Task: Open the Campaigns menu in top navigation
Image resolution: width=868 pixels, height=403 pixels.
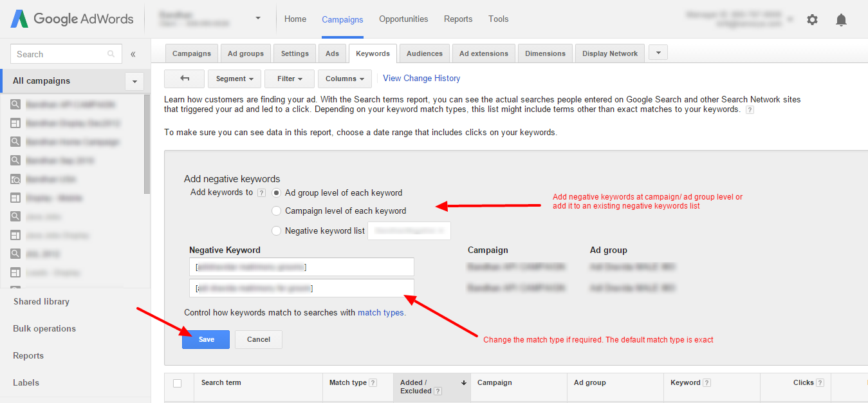Action: (x=342, y=19)
